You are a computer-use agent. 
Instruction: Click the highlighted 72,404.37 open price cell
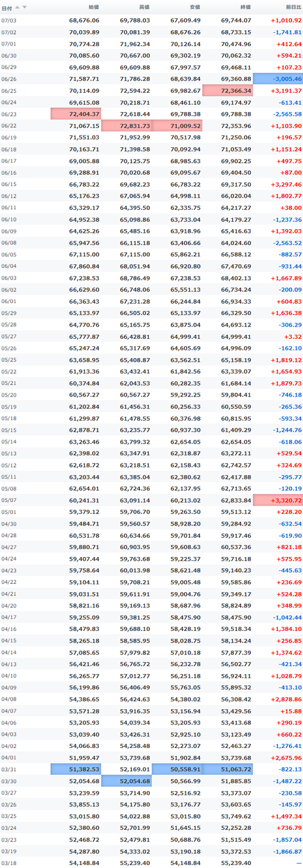(76, 113)
